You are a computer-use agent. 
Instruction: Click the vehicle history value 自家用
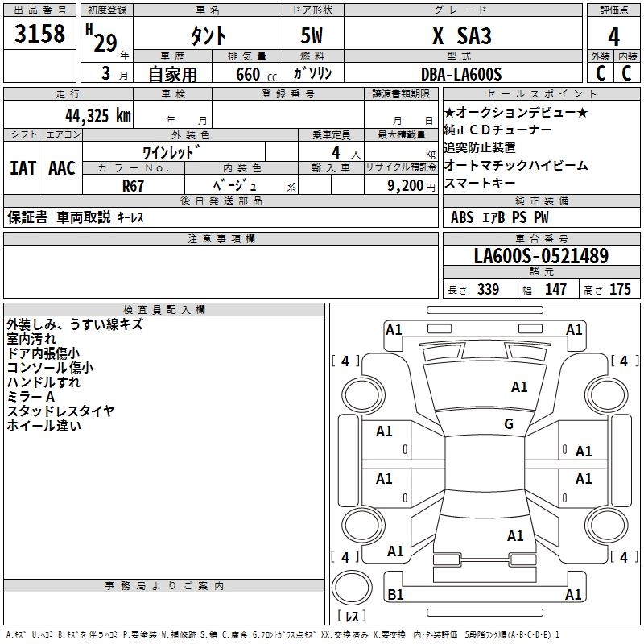tap(172, 74)
